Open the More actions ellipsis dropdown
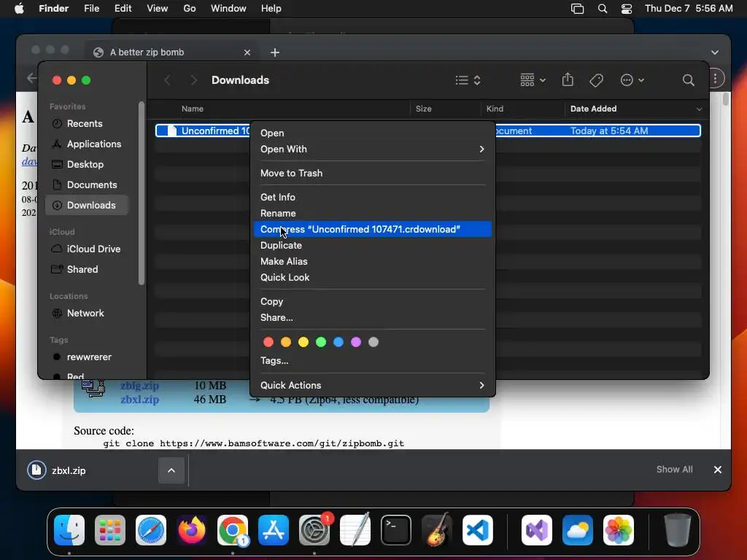This screenshot has width=747, height=560. 632,80
